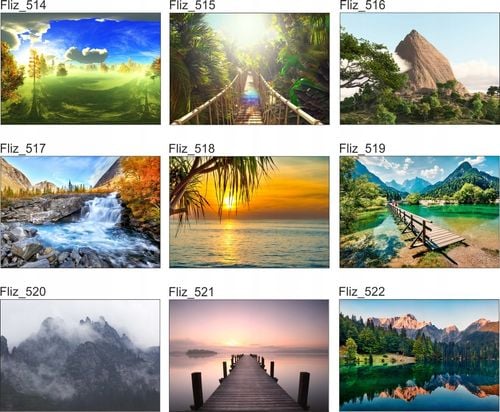This screenshot has height=412, width=500.
Task: Click the Fliz_518 title label
Action: coord(192,148)
